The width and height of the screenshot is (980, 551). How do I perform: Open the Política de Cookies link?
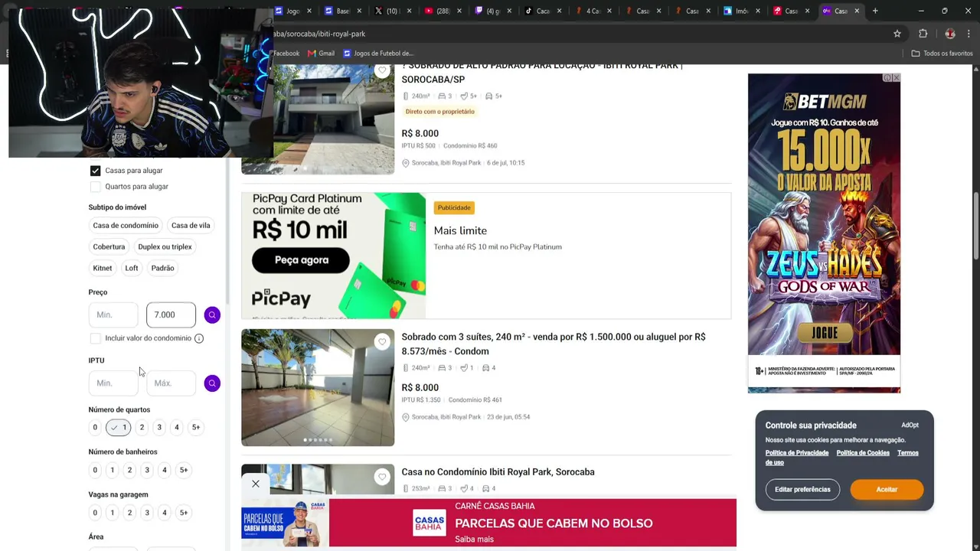click(863, 453)
